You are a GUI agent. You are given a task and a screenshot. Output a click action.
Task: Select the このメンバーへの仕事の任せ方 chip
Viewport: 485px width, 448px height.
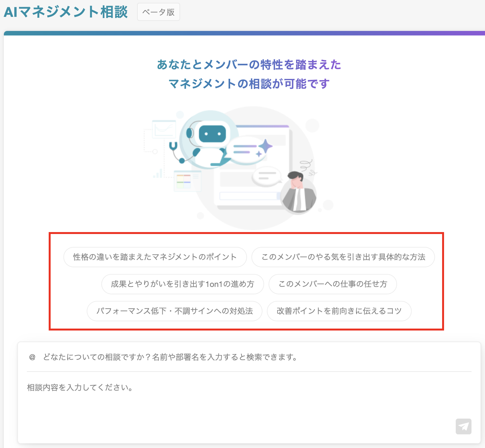tap(332, 284)
